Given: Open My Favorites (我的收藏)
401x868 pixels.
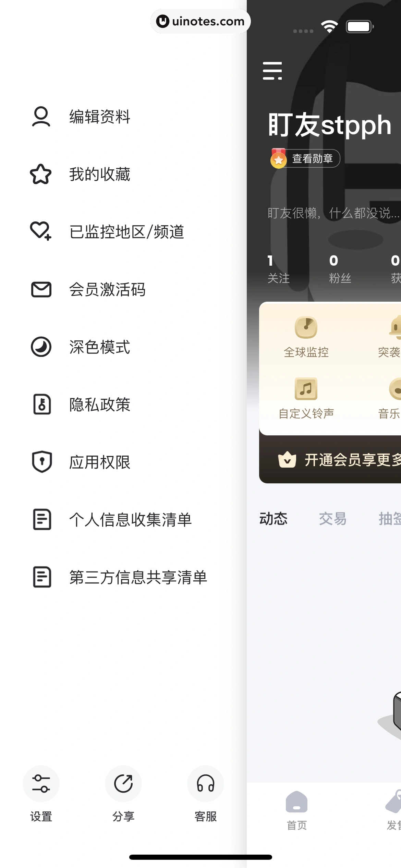Looking at the screenshot, I should 99,174.
